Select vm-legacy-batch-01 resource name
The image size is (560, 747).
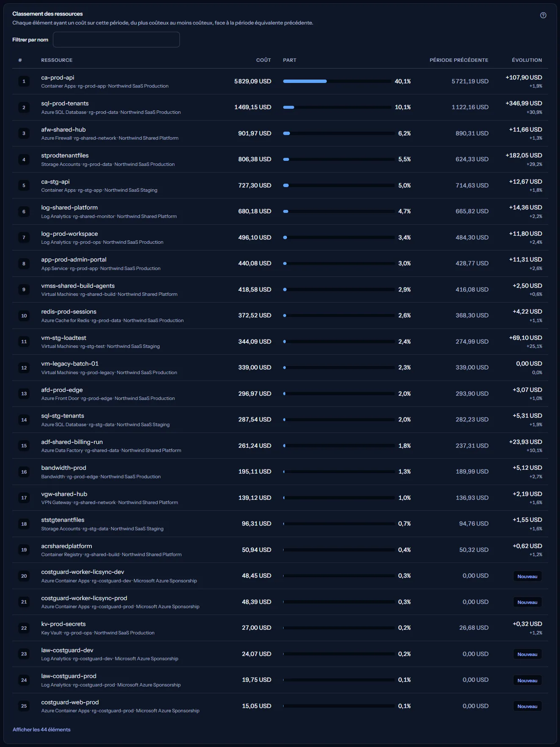click(x=70, y=364)
